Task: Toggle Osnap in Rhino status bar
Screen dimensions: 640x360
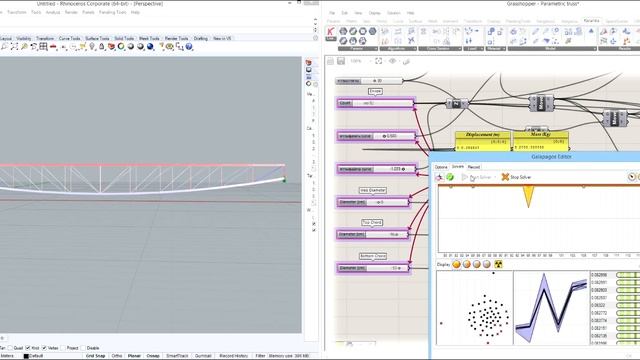Action: pos(153,356)
